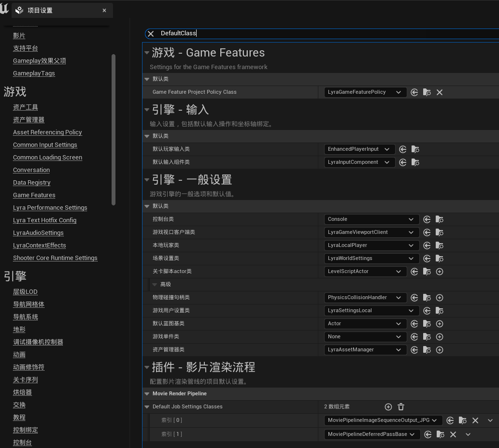Screen dimensions: 499x448
Task: Browse to LyraWorldSettings asset
Action: tap(439, 259)
